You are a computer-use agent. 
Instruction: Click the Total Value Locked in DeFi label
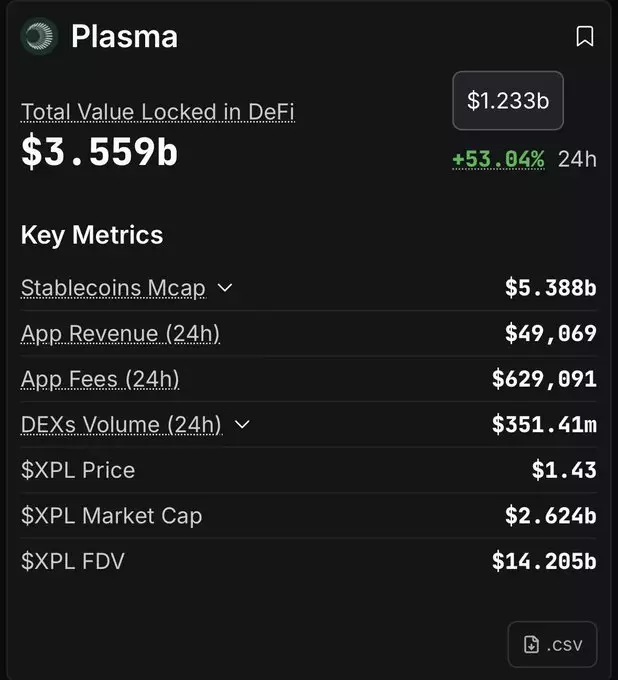[x=157, y=112]
